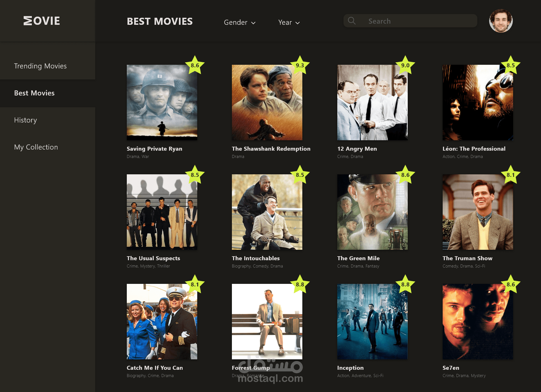Click 'Crime, Mystery, Thriller' genre text
The width and height of the screenshot is (541, 392).
coord(148,266)
